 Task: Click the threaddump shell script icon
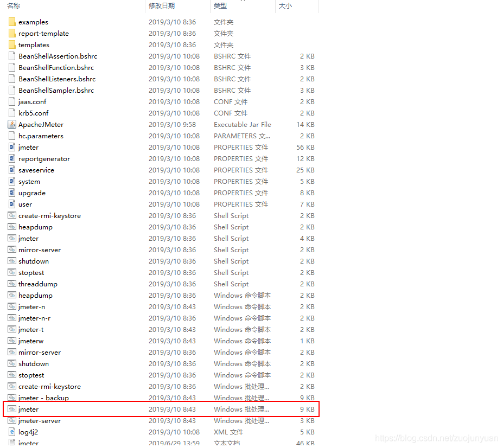(x=12, y=284)
